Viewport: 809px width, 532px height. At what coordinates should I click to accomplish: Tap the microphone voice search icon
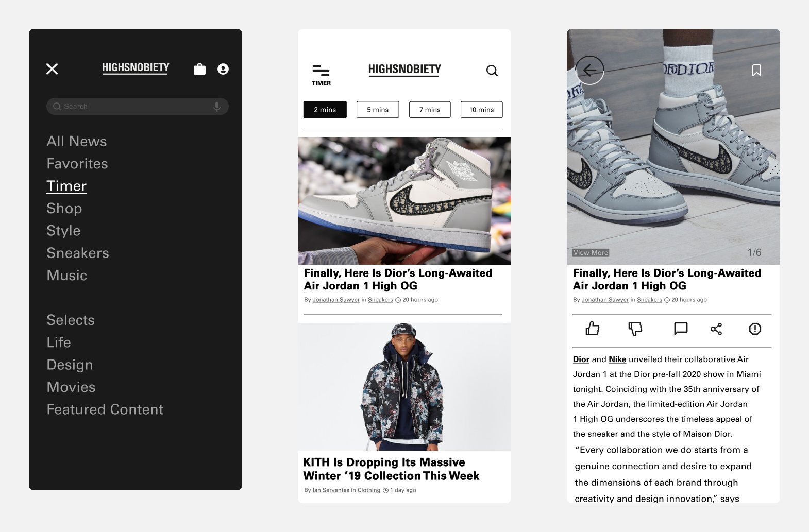[217, 107]
